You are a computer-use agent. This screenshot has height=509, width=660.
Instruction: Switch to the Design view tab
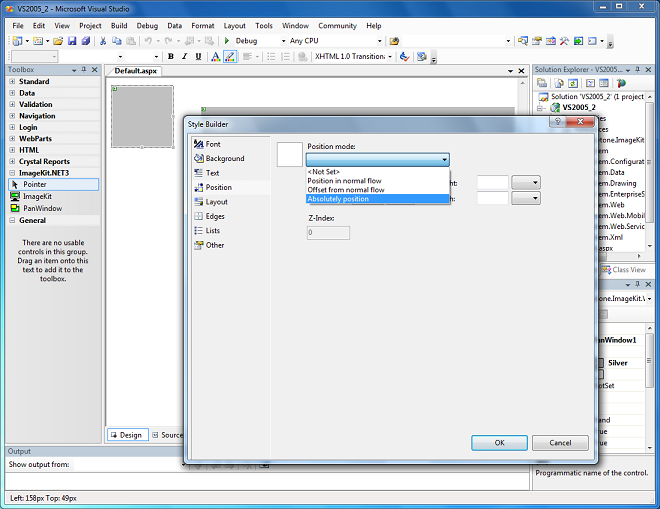pos(128,435)
